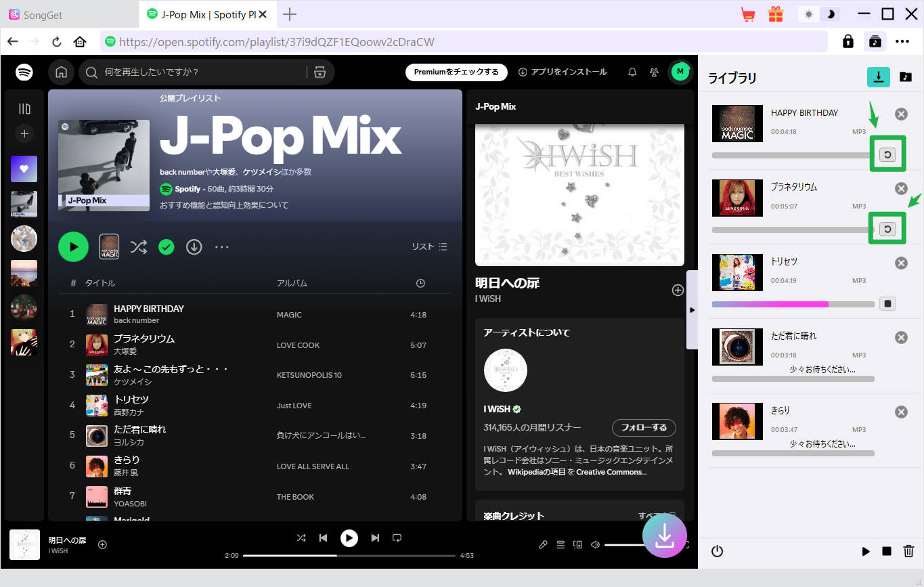924x587 pixels.
Task: Toggle player shuffle at bottom bar
Action: [301, 538]
